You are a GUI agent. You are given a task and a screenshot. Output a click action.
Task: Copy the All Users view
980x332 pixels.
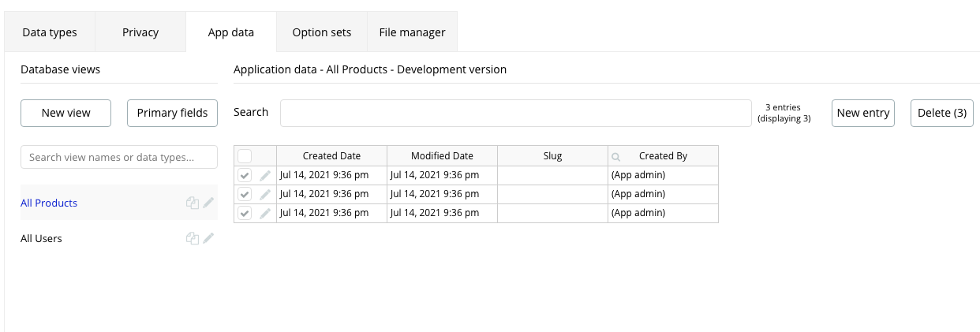(192, 238)
